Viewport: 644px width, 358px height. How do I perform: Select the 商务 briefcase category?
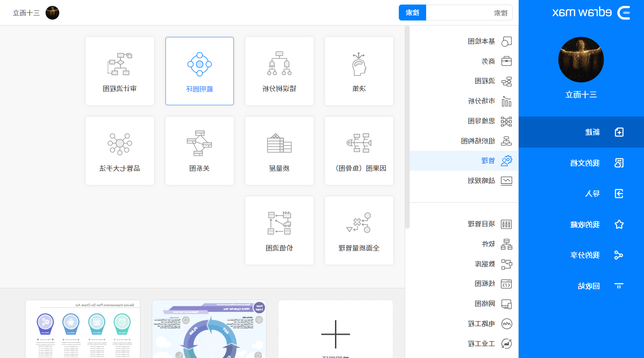(x=464, y=61)
